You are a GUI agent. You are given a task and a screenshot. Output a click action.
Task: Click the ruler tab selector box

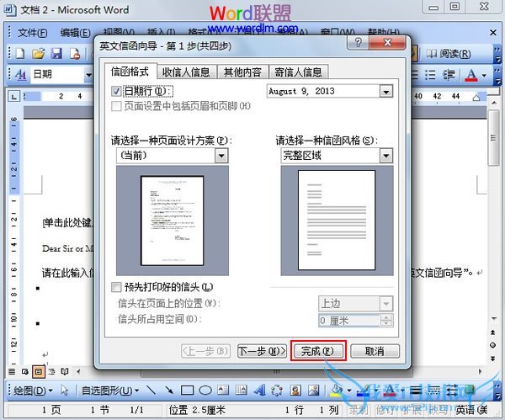coord(13,96)
